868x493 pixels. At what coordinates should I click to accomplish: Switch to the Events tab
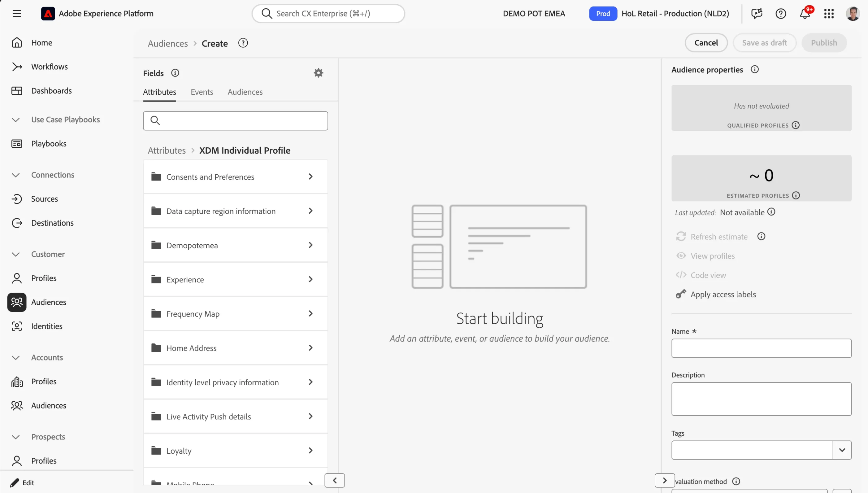(202, 92)
